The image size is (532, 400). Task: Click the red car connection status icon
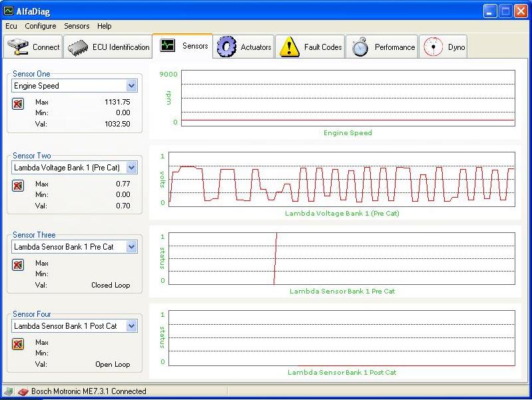(23, 392)
